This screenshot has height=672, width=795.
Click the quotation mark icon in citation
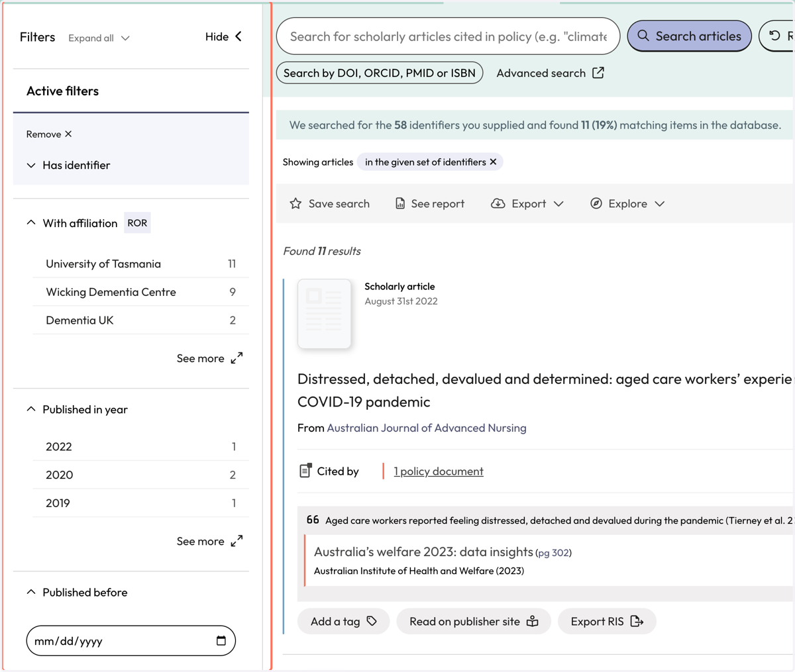click(x=313, y=520)
